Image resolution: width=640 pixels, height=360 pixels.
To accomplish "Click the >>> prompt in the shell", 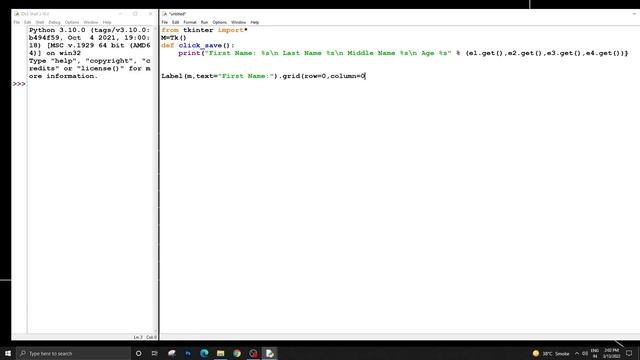I will pos(19,84).
